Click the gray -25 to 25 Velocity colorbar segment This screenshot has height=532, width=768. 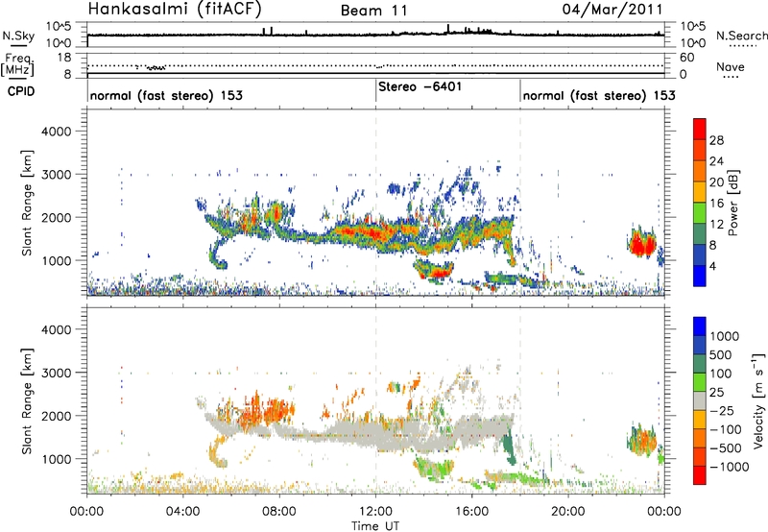pos(700,401)
